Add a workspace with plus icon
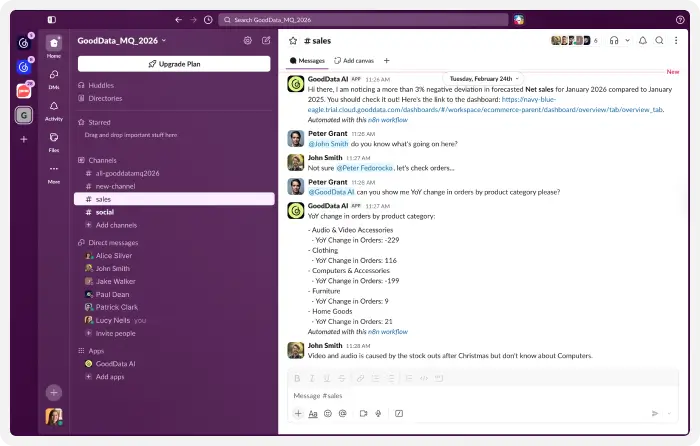Image resolution: width=700 pixels, height=446 pixels. [x=24, y=139]
